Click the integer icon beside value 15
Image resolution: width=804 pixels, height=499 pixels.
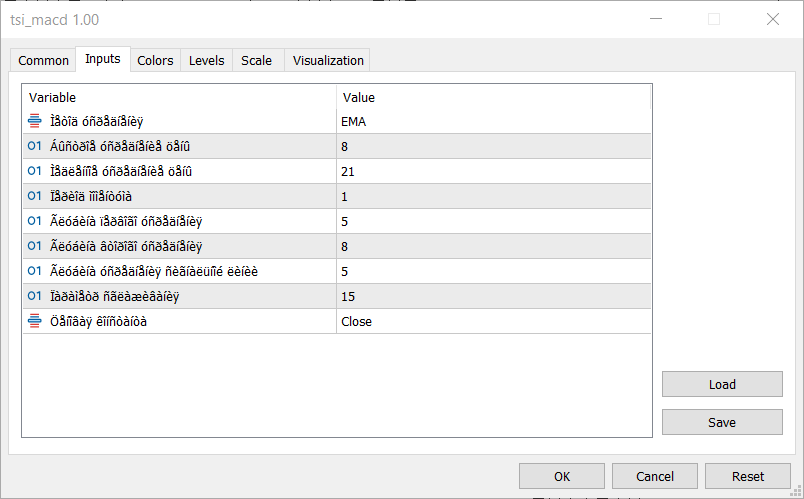pyautogui.click(x=35, y=297)
